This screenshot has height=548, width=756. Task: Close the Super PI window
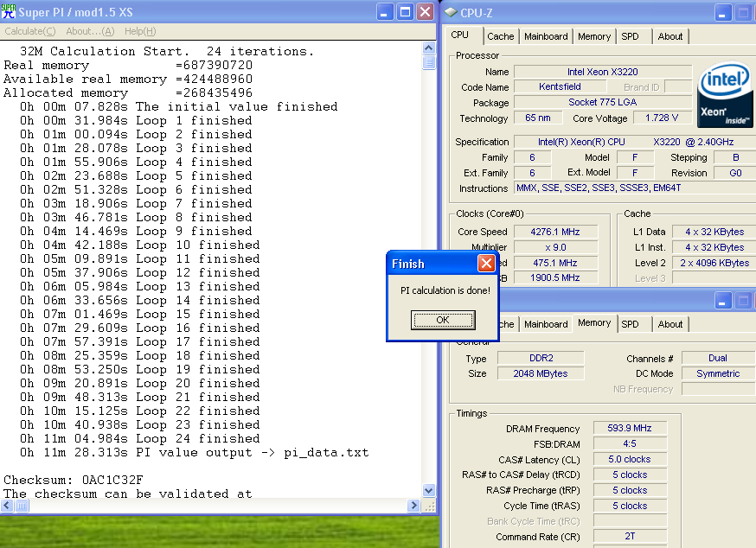coord(426,11)
